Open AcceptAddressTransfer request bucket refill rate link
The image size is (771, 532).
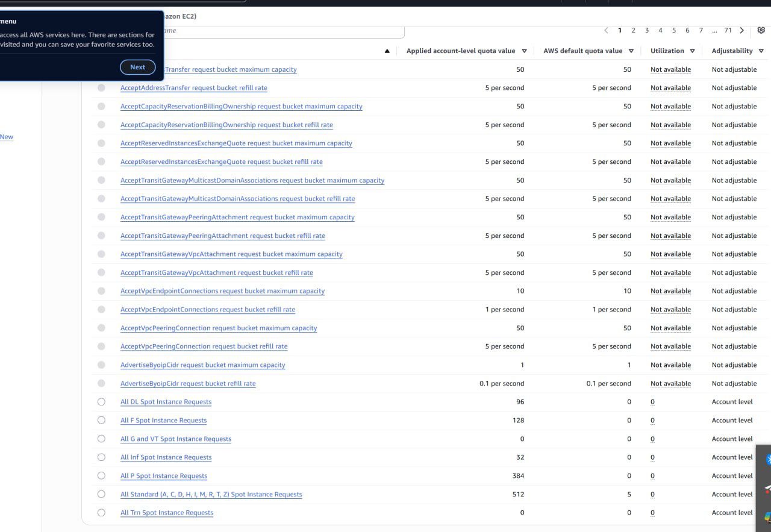click(x=194, y=88)
